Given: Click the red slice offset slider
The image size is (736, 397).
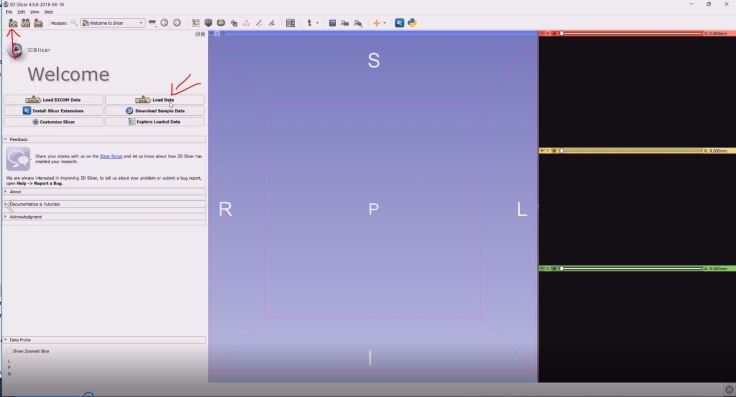Looking at the screenshot, I should coord(631,33).
